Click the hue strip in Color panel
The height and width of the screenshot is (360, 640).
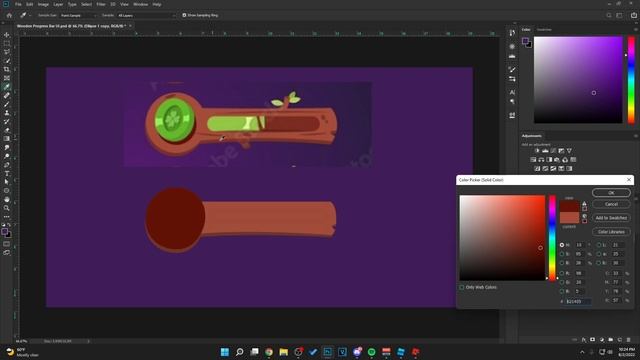[631, 80]
